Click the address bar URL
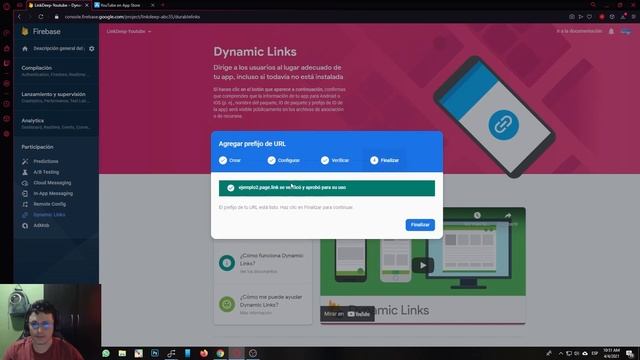This screenshot has width=640, height=360. click(x=132, y=17)
